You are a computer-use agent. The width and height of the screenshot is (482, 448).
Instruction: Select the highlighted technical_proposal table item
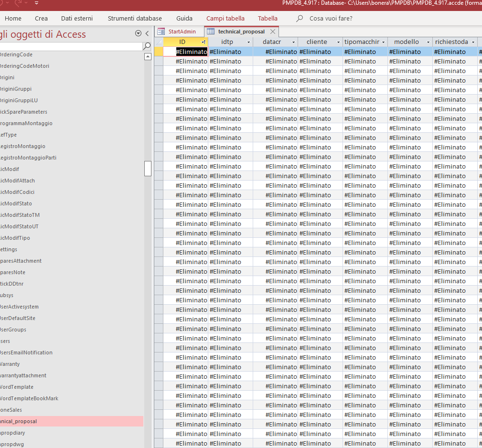[72, 421]
